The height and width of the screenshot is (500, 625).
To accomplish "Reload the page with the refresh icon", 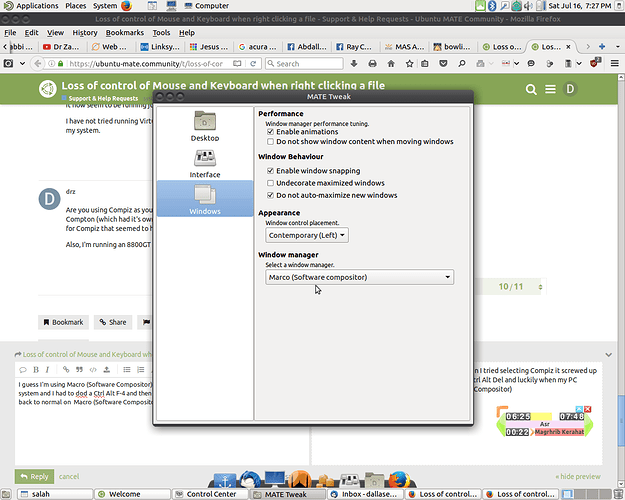I will (253, 63).
